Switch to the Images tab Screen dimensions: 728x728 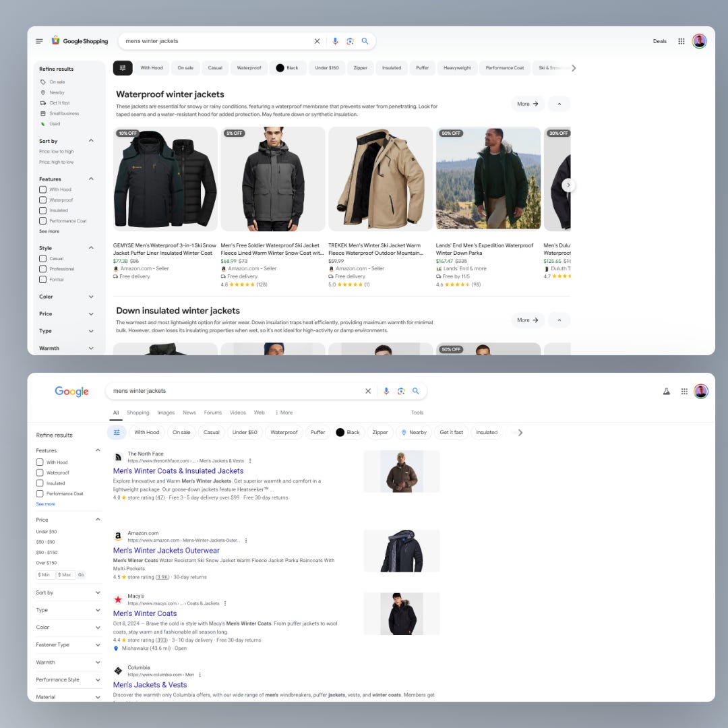[166, 413]
